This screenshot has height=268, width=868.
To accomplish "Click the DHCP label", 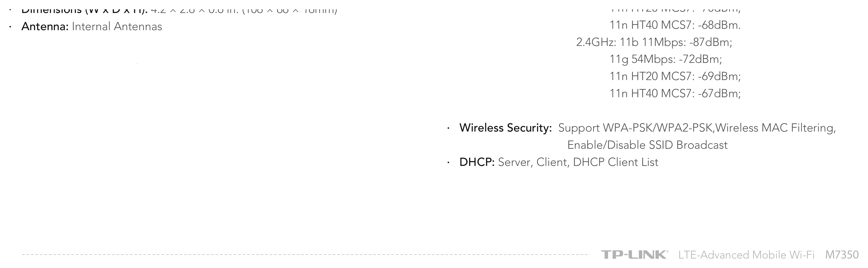I will [x=477, y=162].
